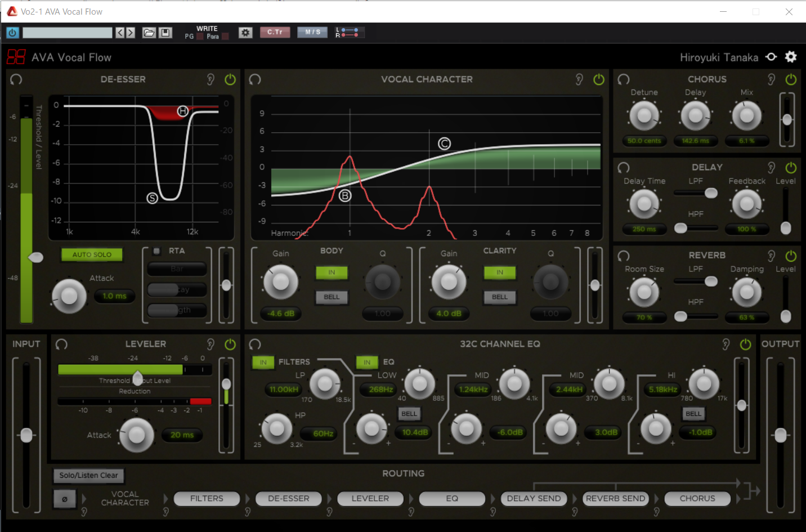This screenshot has width=806, height=532.
Task: Solo listen the Delay module
Action: click(772, 167)
